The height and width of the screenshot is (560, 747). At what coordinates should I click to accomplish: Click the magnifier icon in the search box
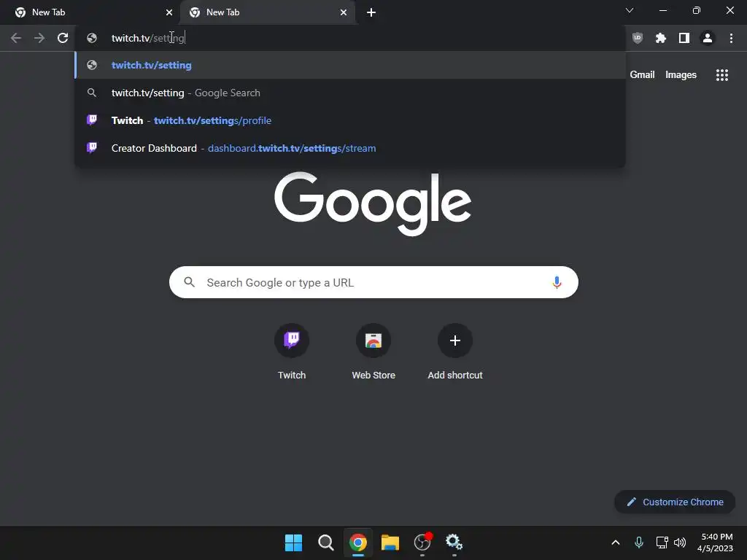click(x=189, y=282)
